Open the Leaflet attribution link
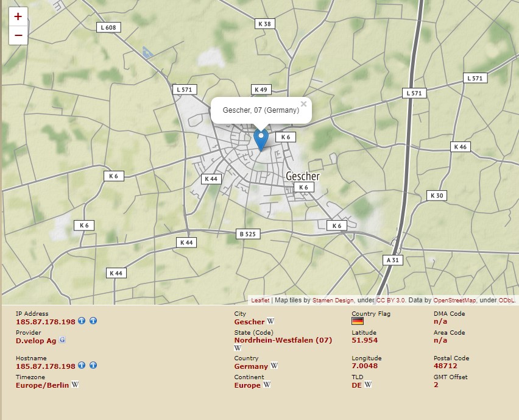 (260, 301)
